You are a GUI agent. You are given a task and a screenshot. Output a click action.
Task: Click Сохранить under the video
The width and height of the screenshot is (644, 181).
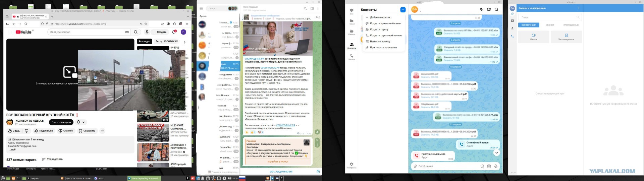point(87,131)
